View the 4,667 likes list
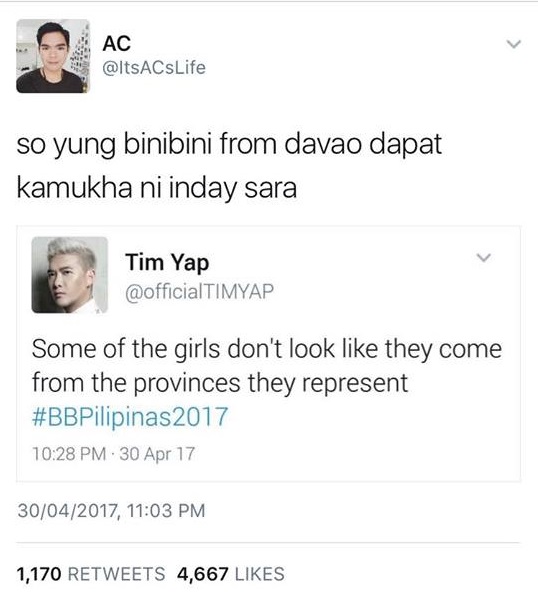 [x=231, y=574]
